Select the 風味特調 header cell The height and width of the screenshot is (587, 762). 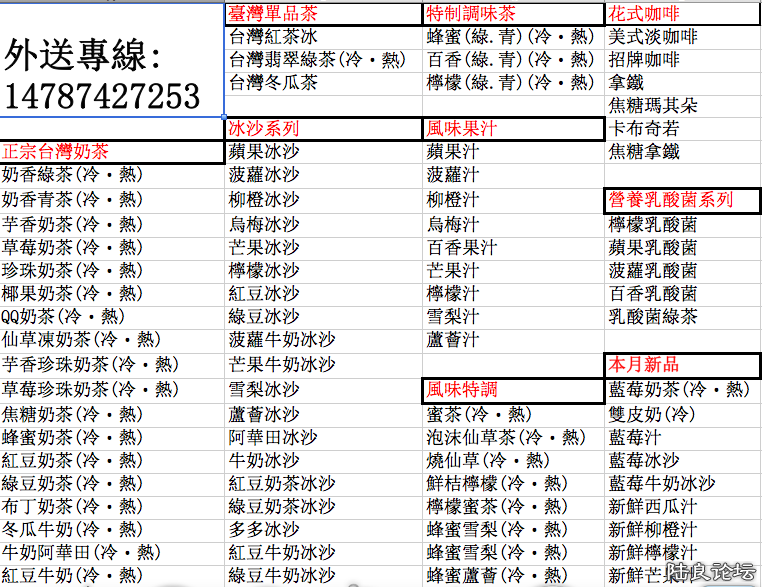(x=462, y=389)
